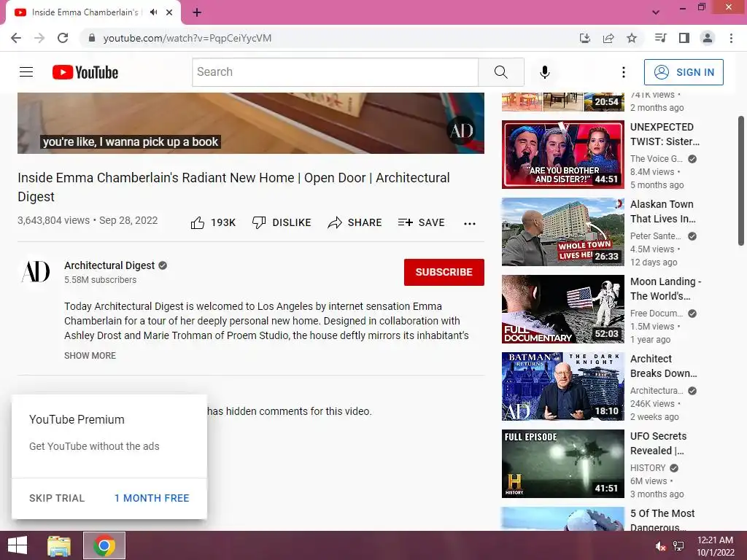Bookmark this page with star icon
Image resolution: width=747 pixels, height=560 pixels.
tap(632, 38)
